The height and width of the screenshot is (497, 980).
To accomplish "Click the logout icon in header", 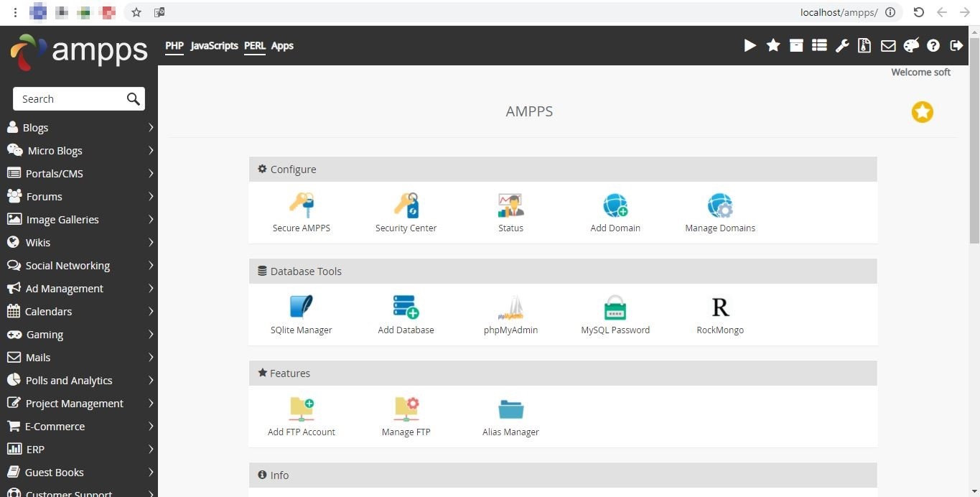I will point(956,46).
